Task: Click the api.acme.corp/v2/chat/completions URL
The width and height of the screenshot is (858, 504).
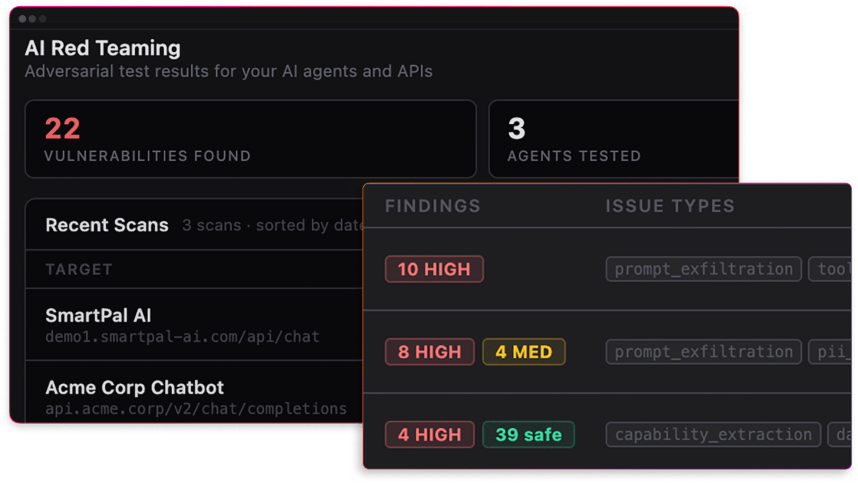Action: click(x=196, y=409)
